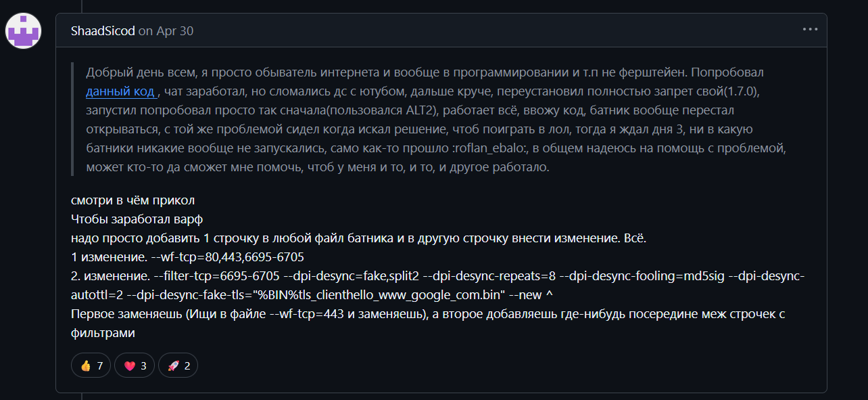Screen dimensions: 868x400
Task: Toggle the heart reaction with 3 votes
Action: point(135,365)
